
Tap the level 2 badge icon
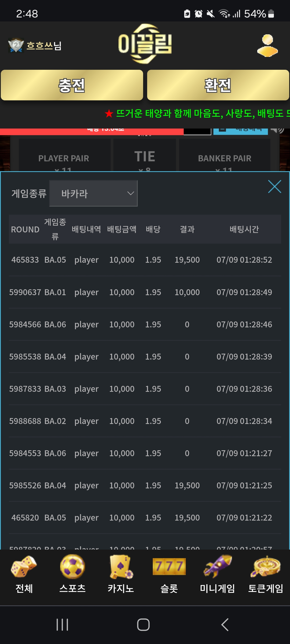coord(16,45)
